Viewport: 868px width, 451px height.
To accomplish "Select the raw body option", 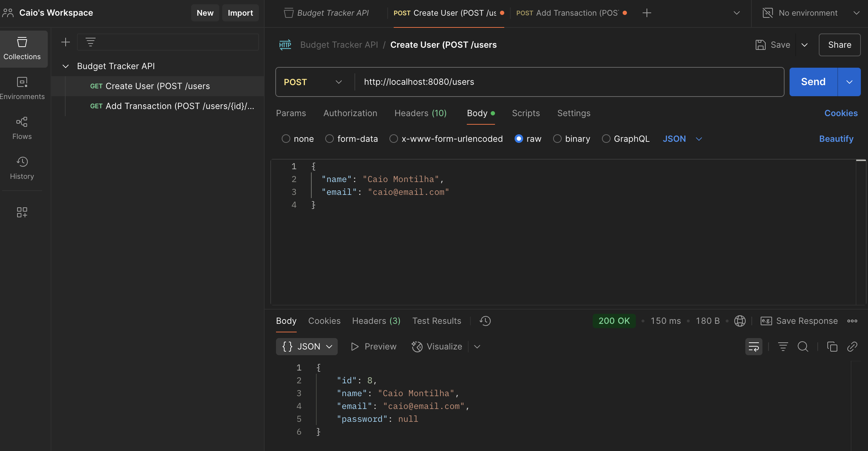I will [x=519, y=139].
